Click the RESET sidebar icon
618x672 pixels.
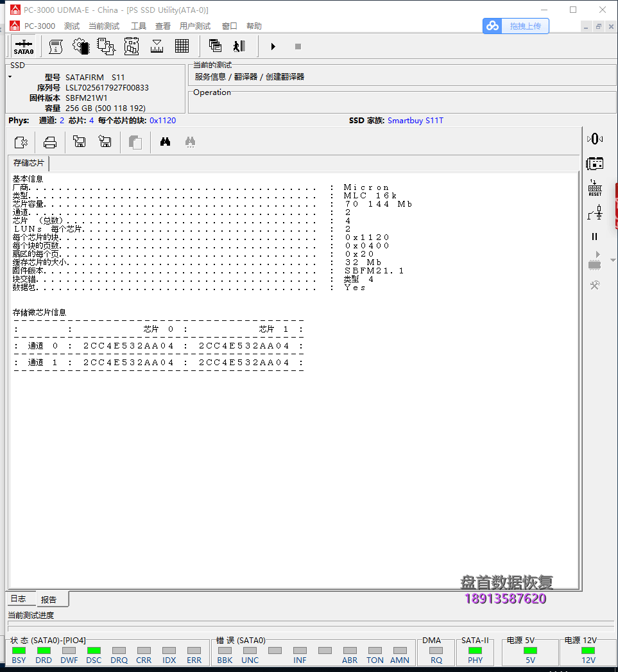pos(595,188)
